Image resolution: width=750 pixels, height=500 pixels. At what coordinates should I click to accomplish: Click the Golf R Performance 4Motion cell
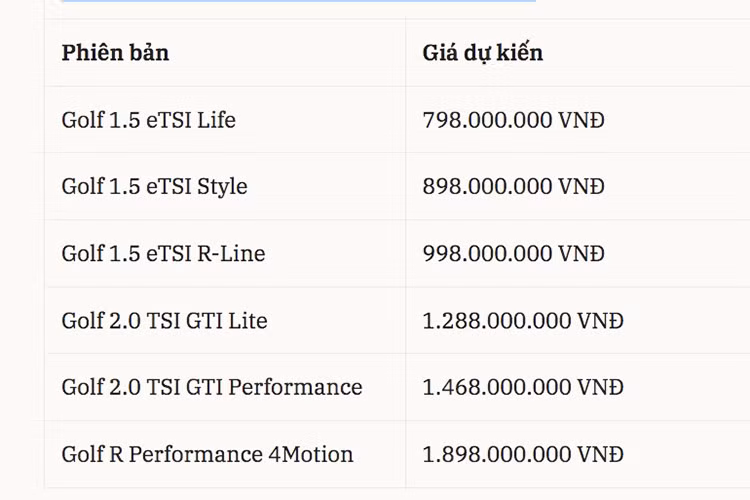[x=207, y=454]
